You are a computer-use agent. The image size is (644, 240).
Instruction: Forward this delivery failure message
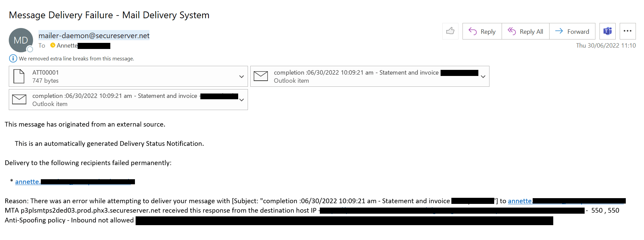[x=572, y=31]
